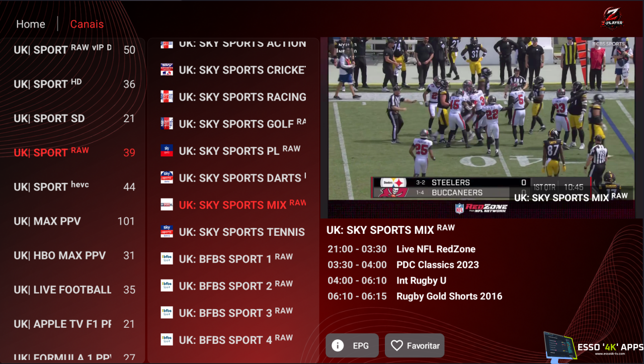Open the UK| SPORT hevc category
The width and height of the screenshot is (644, 364).
click(74, 187)
